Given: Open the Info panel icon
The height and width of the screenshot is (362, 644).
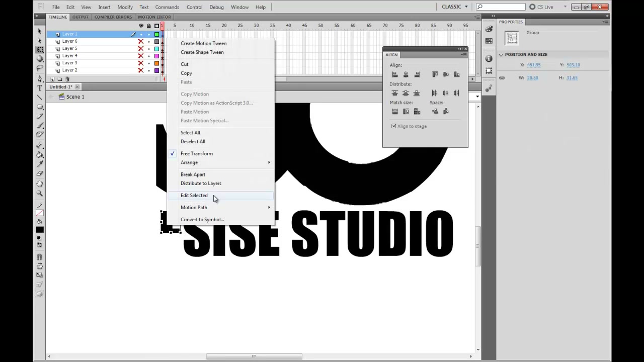Looking at the screenshot, I should [489, 59].
